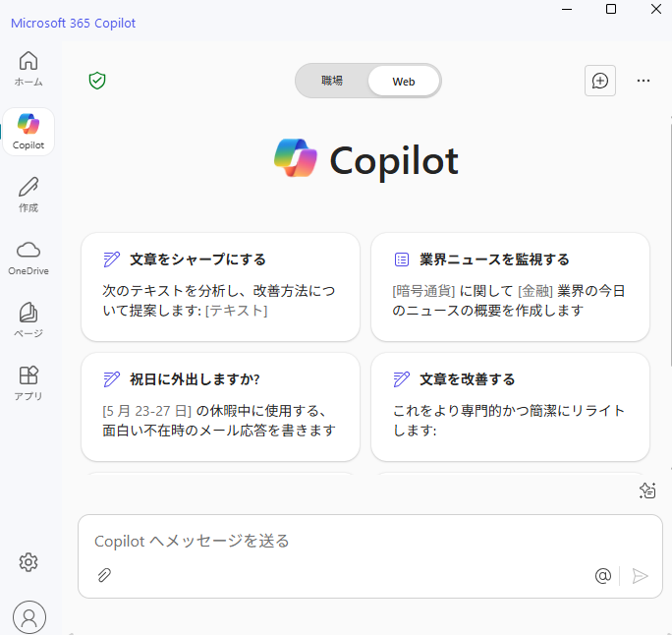
Task: Click the [5 月 23-27 日] placeholder text
Action: [x=146, y=410]
